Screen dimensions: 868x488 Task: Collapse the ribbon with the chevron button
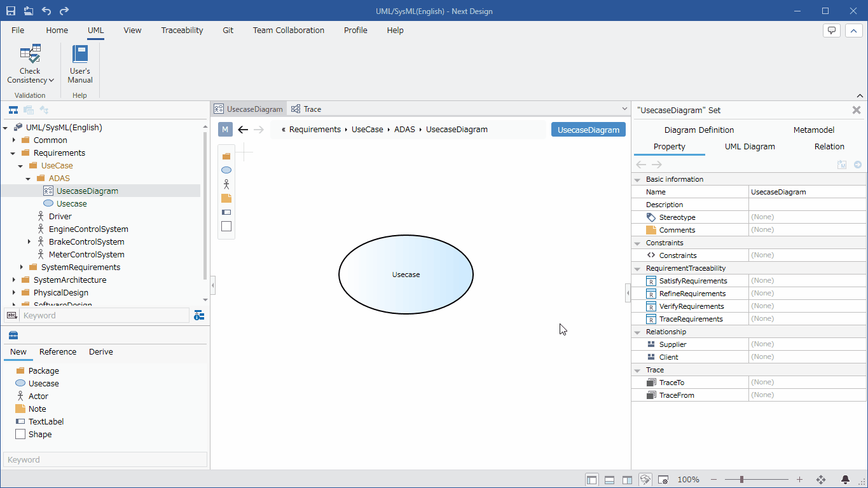coord(854,30)
